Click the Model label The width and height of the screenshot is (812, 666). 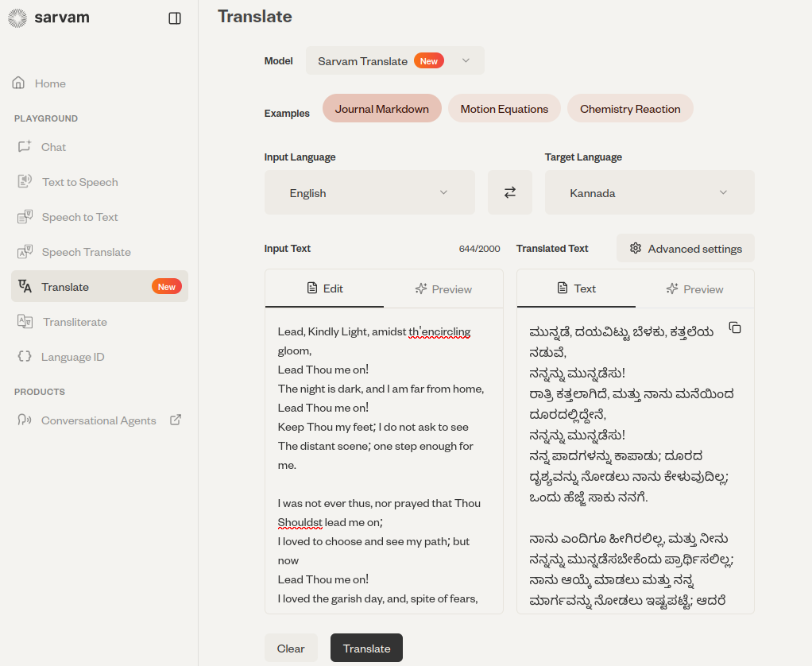point(279,60)
